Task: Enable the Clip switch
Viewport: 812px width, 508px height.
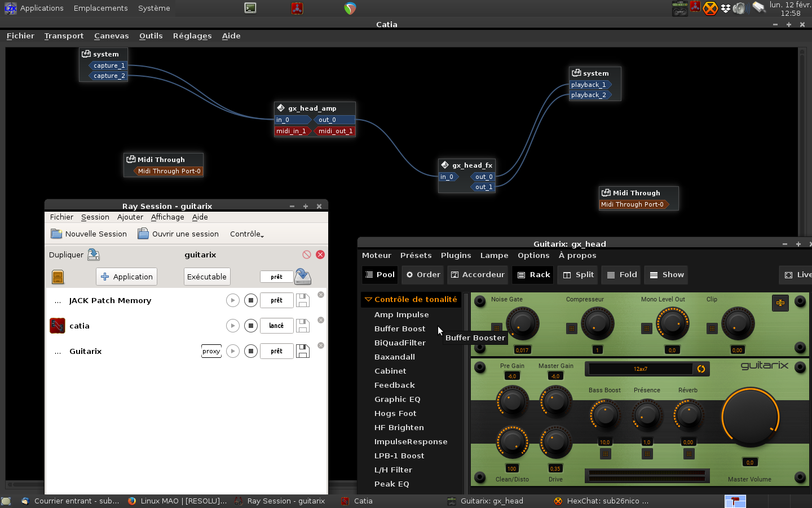Action: pyautogui.click(x=712, y=329)
